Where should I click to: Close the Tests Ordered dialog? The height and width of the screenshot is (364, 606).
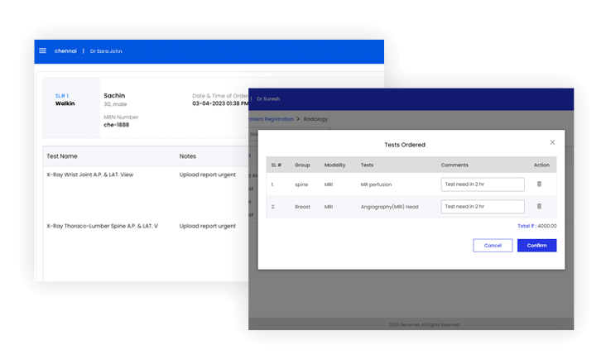click(x=552, y=142)
